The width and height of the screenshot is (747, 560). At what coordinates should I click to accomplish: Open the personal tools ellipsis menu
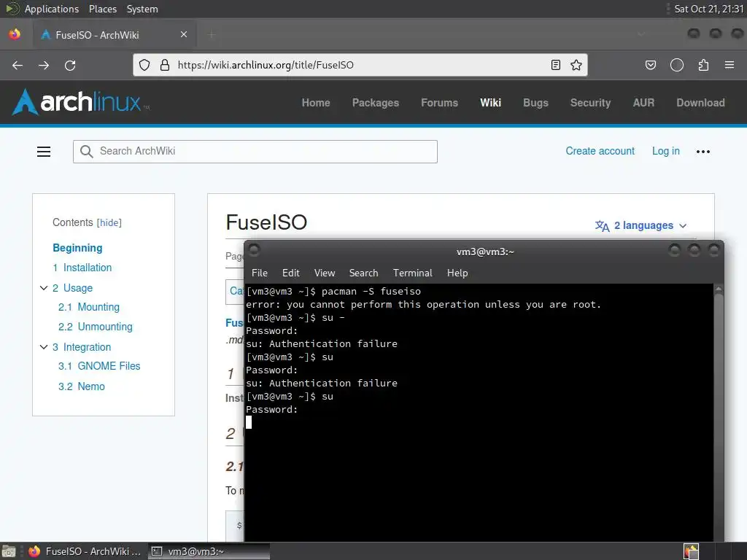(x=703, y=152)
